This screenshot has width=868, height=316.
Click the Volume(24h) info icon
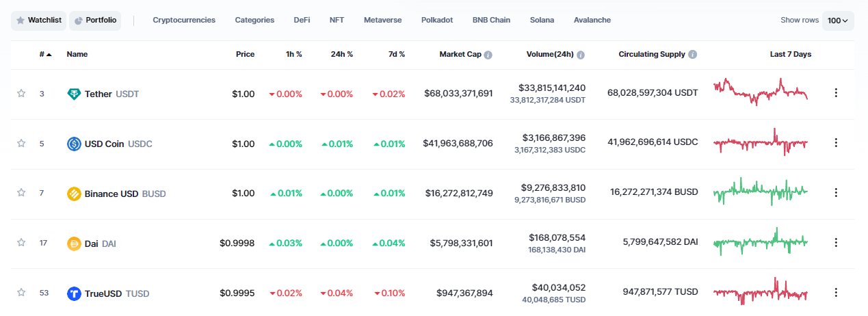[x=581, y=55]
